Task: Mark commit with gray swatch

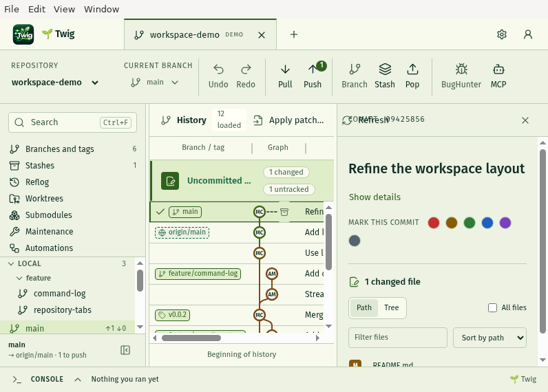Action: click(355, 241)
